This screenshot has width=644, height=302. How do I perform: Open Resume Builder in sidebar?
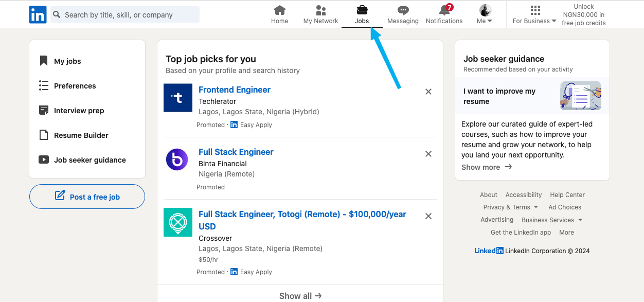[81, 135]
